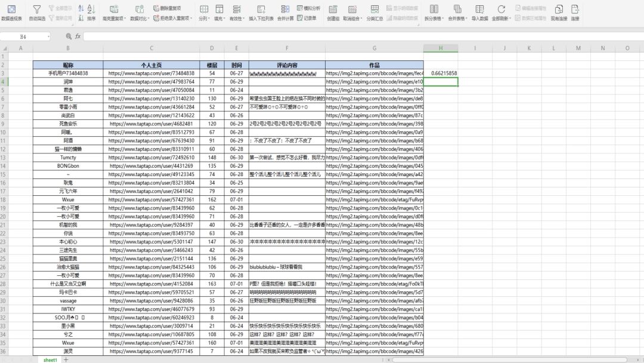
Task: Click the 分类汇总 subtotal icon
Action: point(374,12)
